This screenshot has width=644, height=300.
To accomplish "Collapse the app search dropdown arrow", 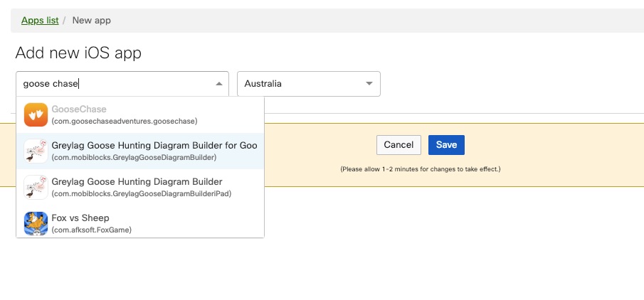I will [x=219, y=84].
